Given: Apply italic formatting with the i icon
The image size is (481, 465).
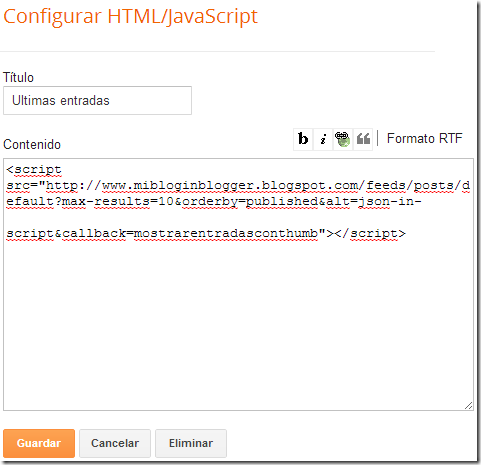Looking at the screenshot, I should point(323,139).
